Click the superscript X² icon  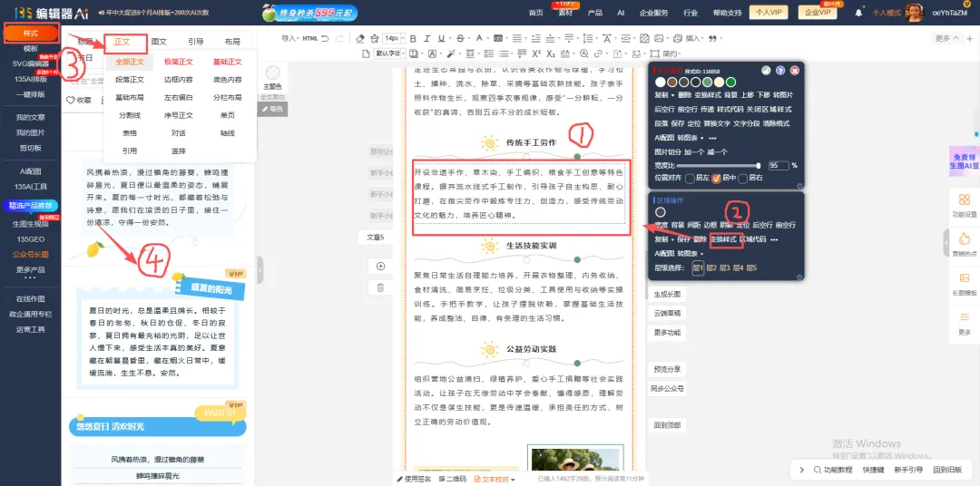[536, 53]
